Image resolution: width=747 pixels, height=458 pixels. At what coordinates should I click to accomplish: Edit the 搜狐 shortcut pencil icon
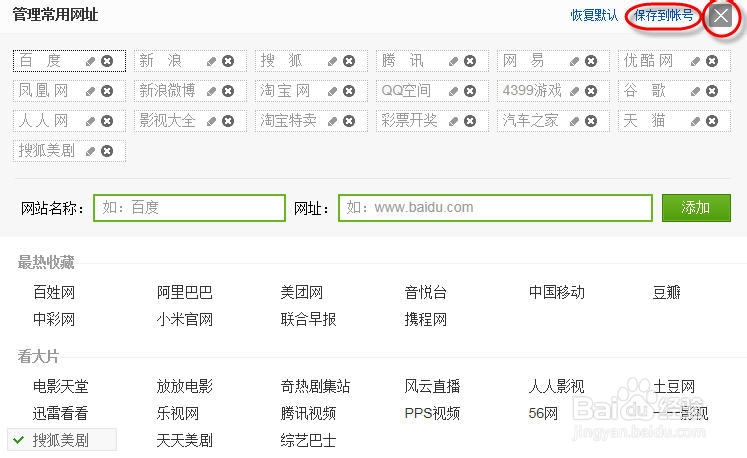click(332, 61)
